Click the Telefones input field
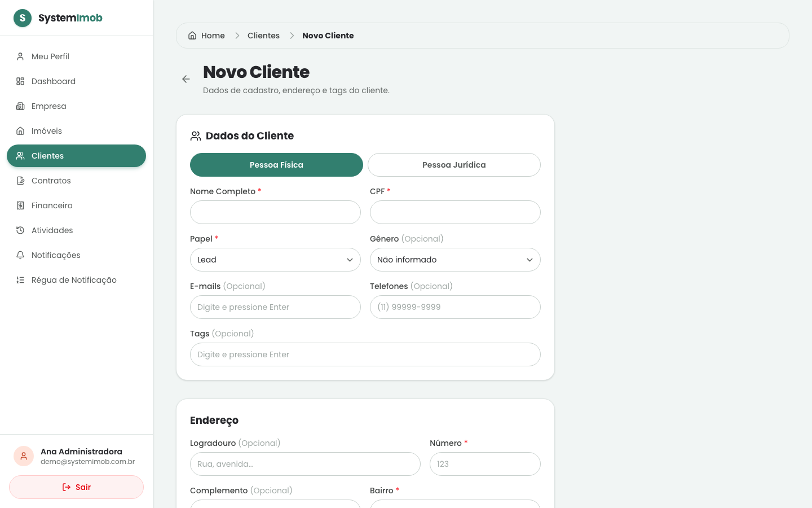 click(x=455, y=307)
